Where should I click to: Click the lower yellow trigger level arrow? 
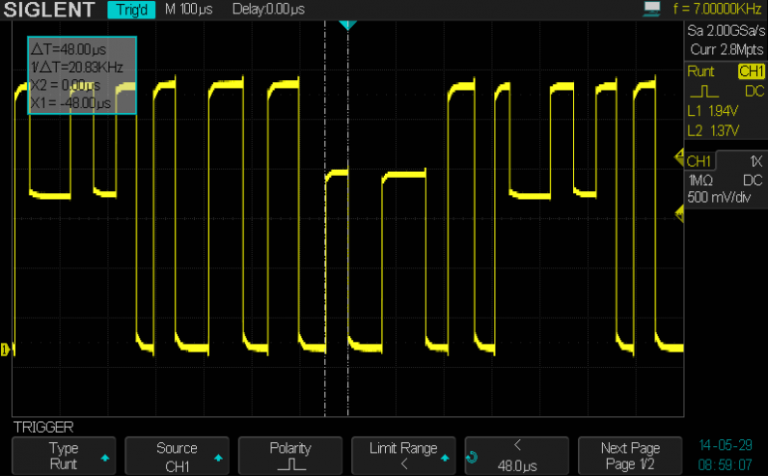point(680,209)
